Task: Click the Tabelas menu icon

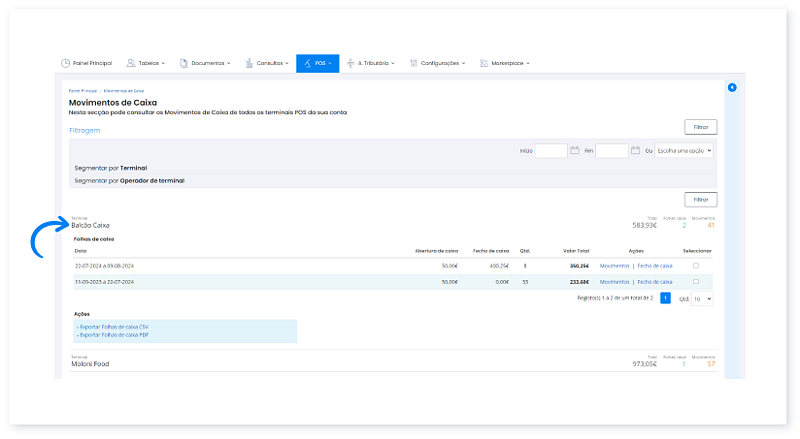Action: (x=130, y=63)
